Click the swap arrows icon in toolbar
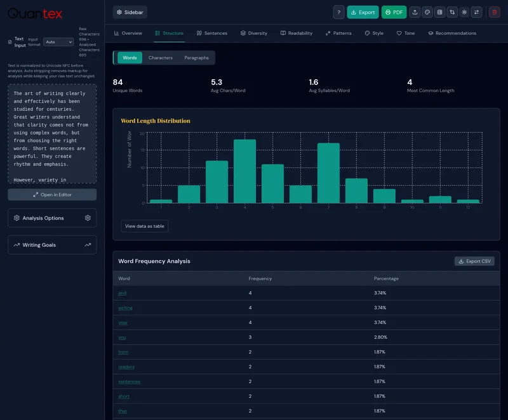Viewport: 508px width, 420px height. (x=477, y=12)
